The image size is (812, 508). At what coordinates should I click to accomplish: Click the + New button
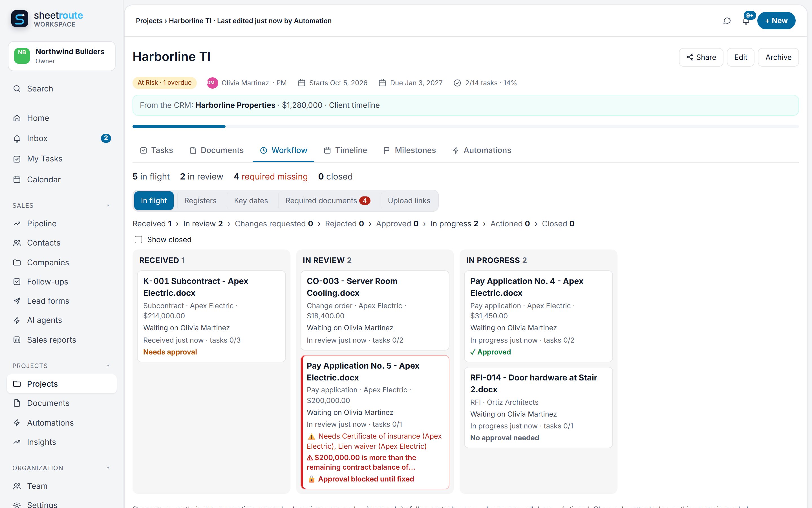(x=776, y=21)
